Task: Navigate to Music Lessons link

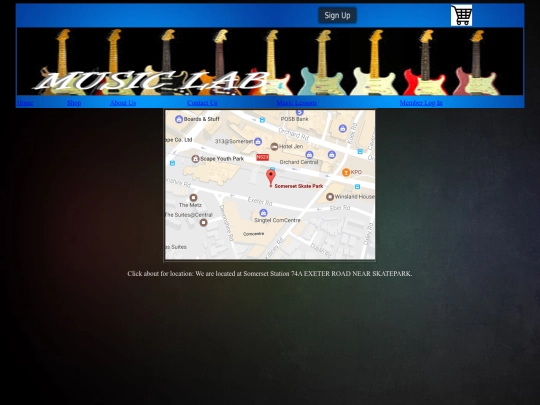Action: pos(297,103)
